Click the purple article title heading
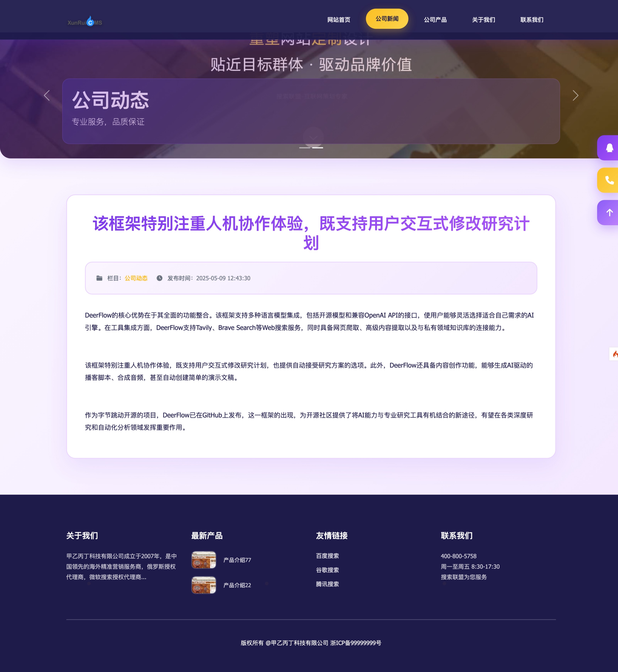 [x=311, y=233]
